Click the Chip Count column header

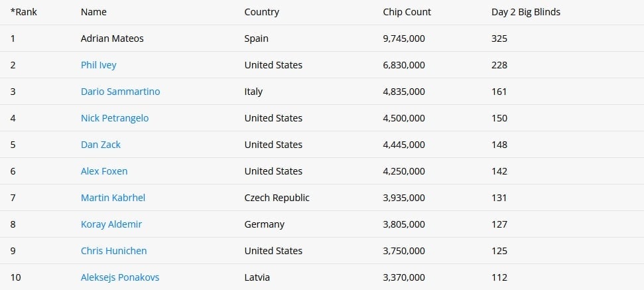coord(407,12)
